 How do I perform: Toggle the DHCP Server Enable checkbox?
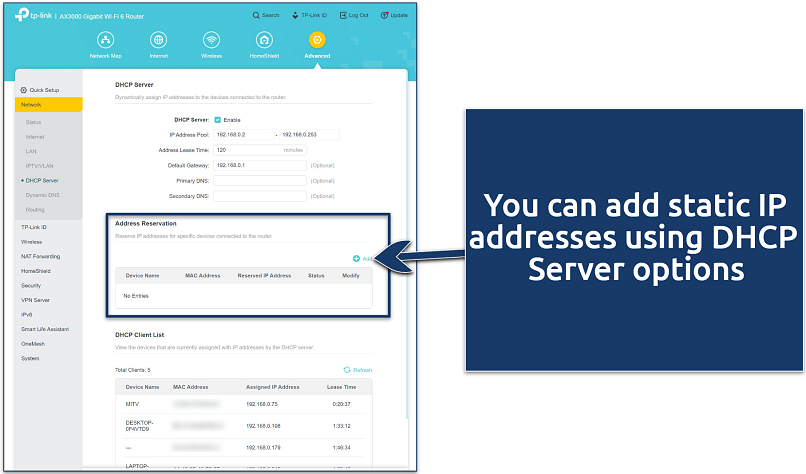point(218,119)
